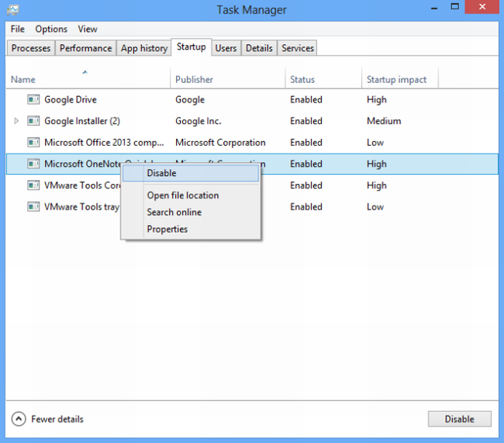
Task: Select the Google Drive row name
Action: pyautogui.click(x=71, y=99)
